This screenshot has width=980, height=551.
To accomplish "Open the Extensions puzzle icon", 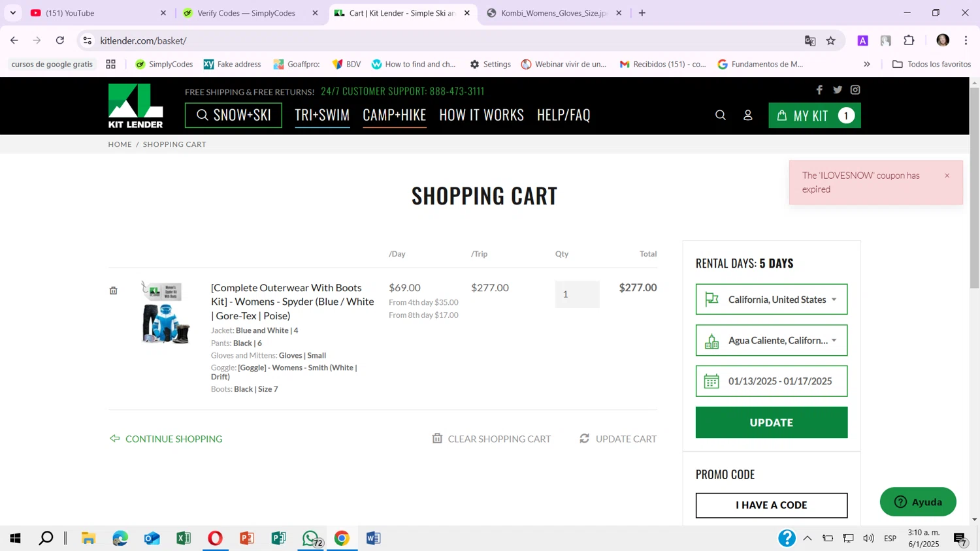I will point(909,40).
